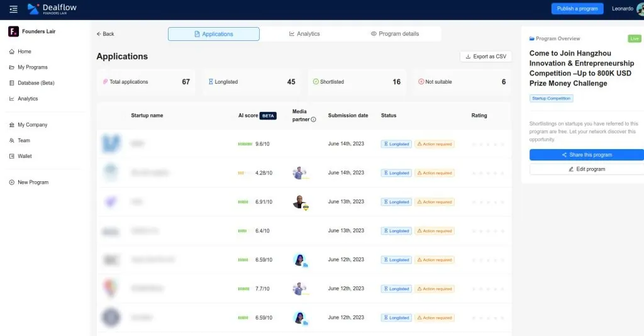
Task: Click the Live status badge
Action: pyautogui.click(x=634, y=38)
